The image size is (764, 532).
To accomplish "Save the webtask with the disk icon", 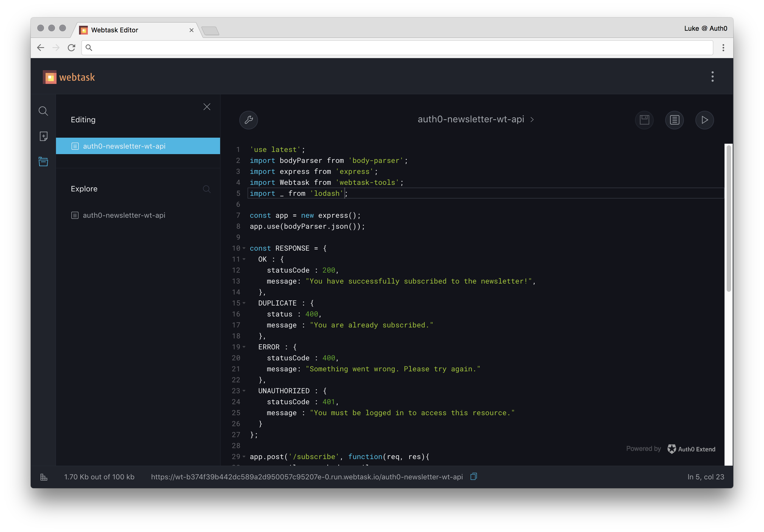I will (x=644, y=120).
